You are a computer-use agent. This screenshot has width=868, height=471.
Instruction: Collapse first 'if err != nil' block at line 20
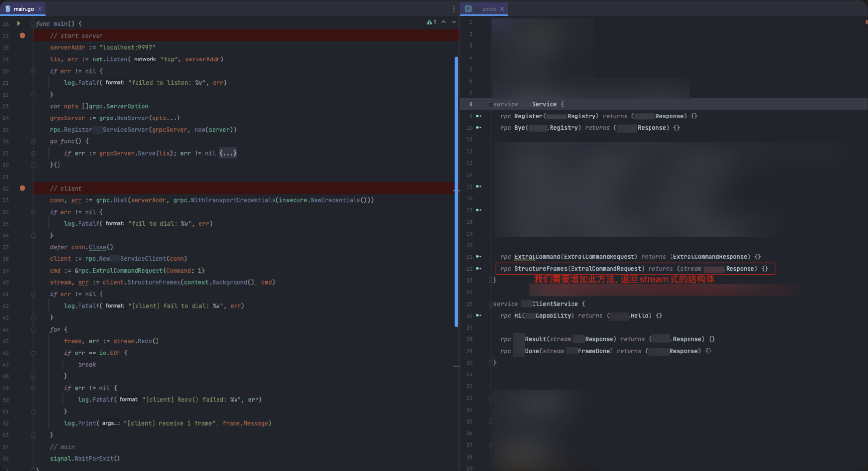(33, 71)
